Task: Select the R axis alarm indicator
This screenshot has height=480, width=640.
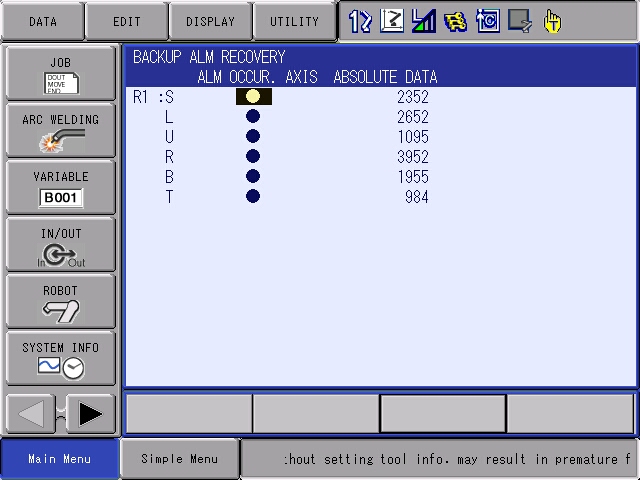Action: coord(253,156)
